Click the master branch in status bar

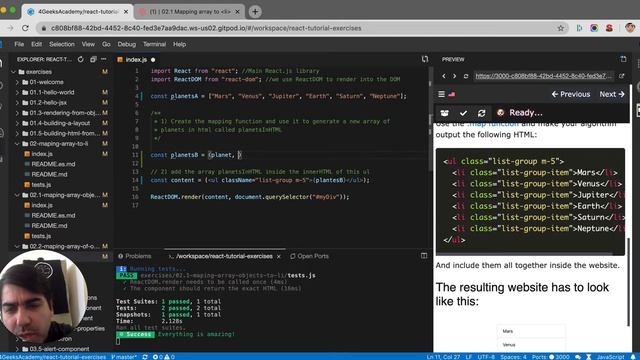point(124,357)
